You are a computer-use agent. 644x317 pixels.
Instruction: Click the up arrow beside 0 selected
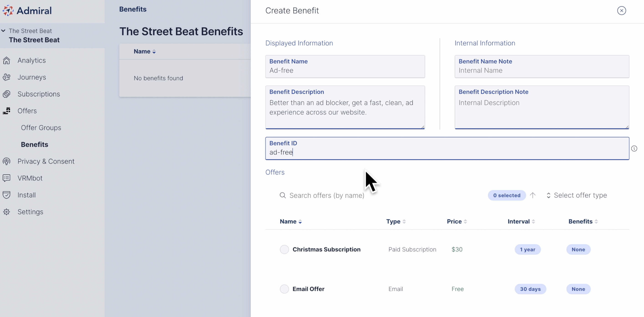tap(533, 195)
